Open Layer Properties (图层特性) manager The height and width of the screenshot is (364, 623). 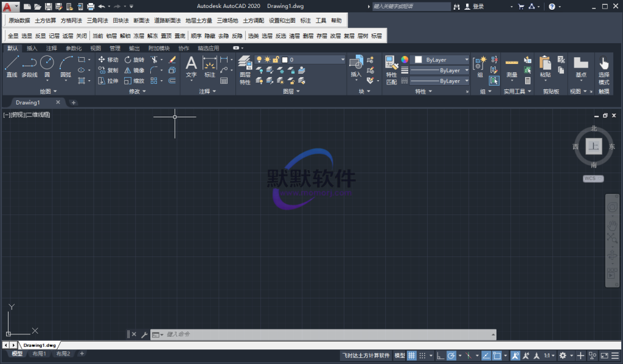[245, 69]
